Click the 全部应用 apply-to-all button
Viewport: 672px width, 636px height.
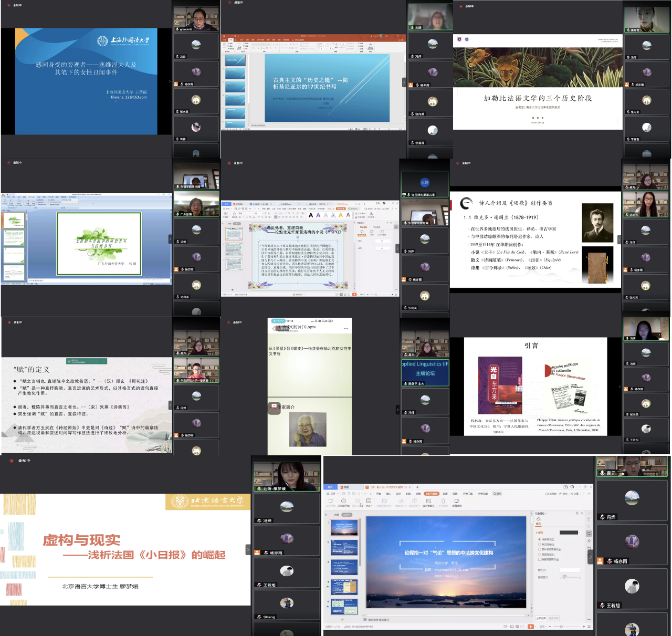tap(541, 618)
